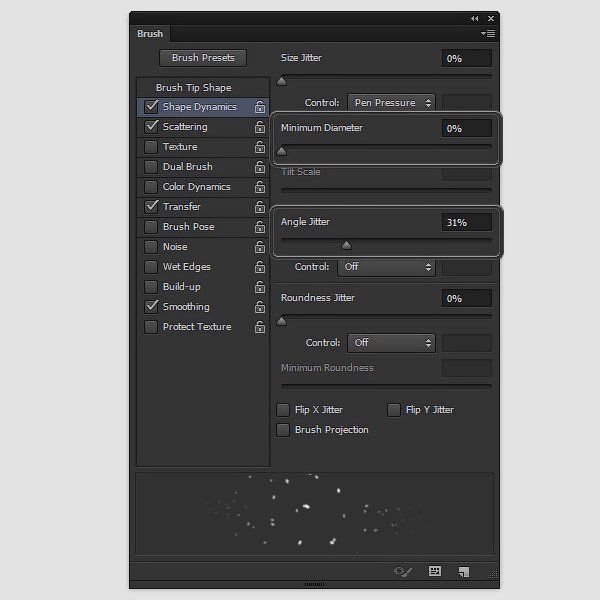Click the Brush Presets button
This screenshot has height=600, width=600.
click(x=203, y=58)
